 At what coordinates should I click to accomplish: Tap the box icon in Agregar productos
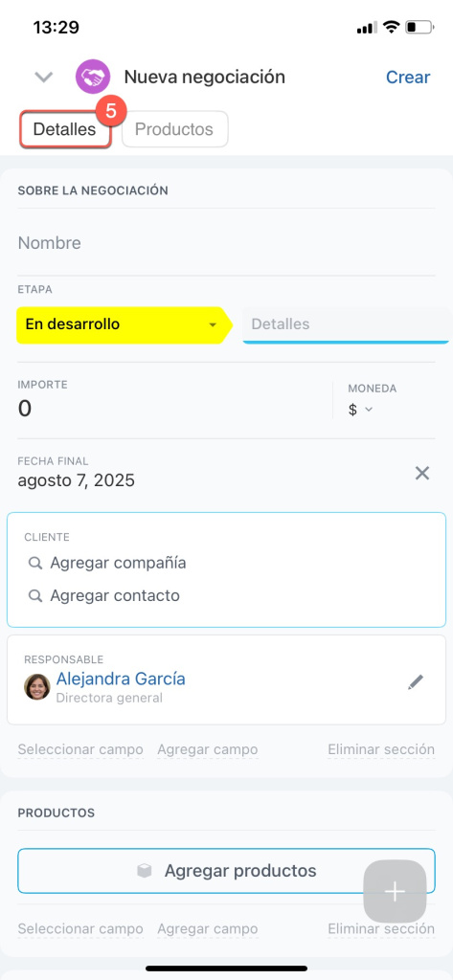click(145, 871)
